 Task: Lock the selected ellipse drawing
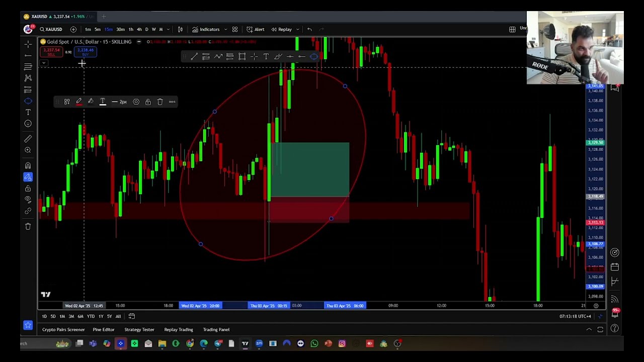point(148,102)
